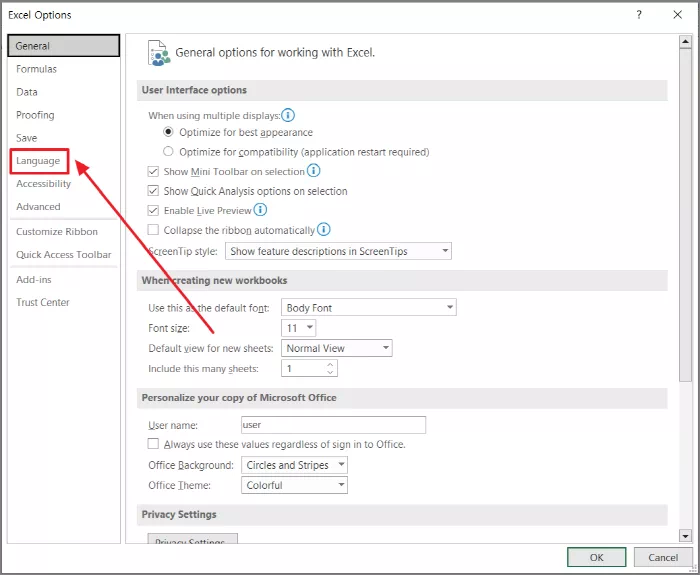
Task: Open the Quick Access Toolbar category
Action: coord(64,254)
